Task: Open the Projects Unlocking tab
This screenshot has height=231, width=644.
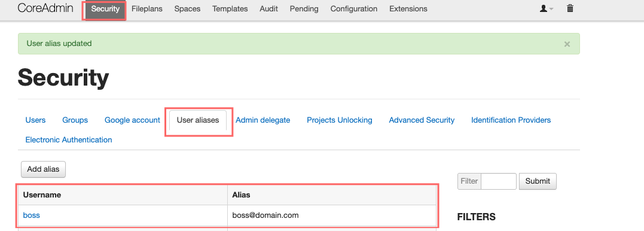Action: 340,120
